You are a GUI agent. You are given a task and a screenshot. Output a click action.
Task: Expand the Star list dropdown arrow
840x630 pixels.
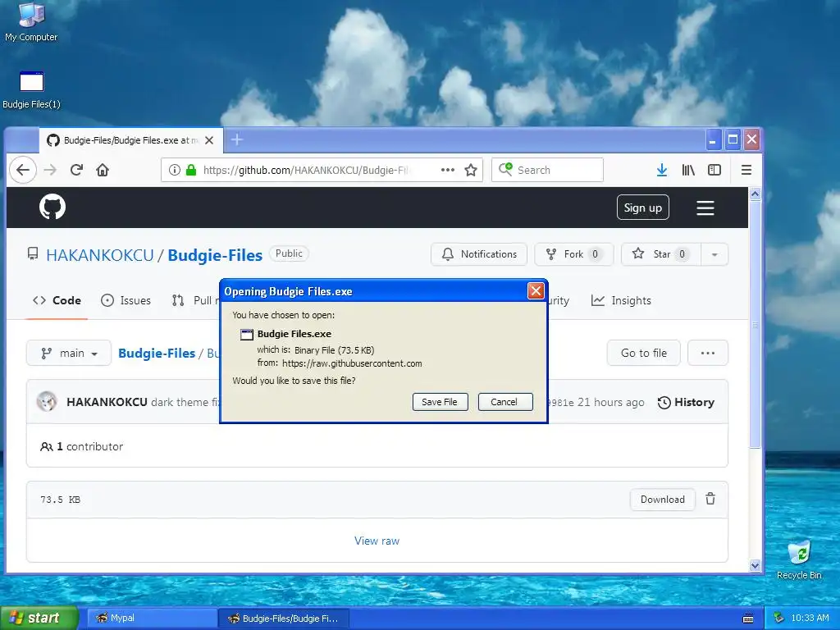click(x=714, y=254)
